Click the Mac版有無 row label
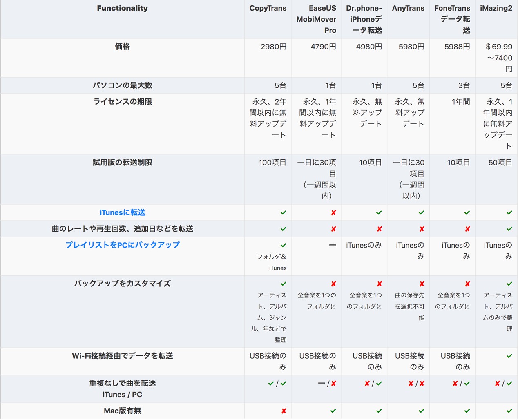Viewport: 518px width, 420px height. (x=122, y=411)
